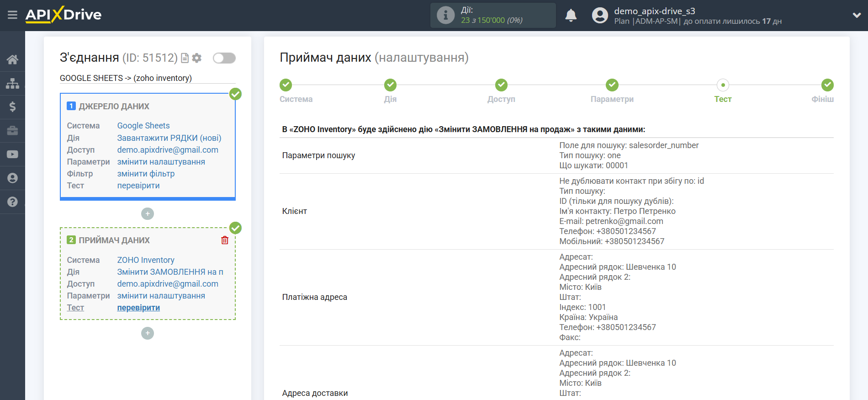Open Змінити ЗАМОВЛЕННЯ action link
Viewport: 868px width, 400px height.
pyautogui.click(x=170, y=272)
